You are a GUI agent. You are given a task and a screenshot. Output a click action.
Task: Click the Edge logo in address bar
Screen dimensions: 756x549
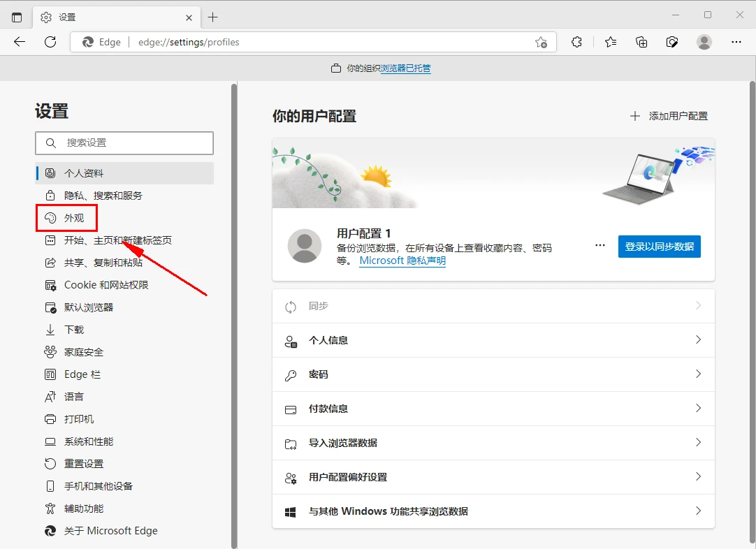pyautogui.click(x=88, y=43)
